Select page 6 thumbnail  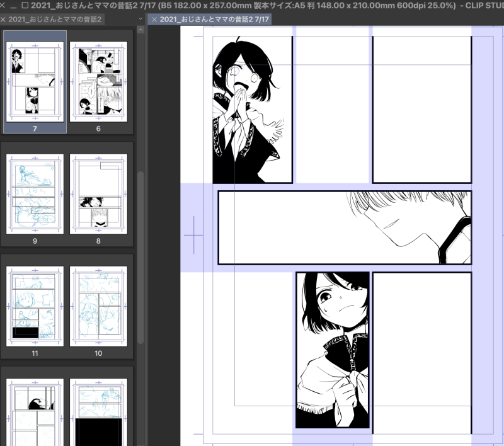click(98, 81)
